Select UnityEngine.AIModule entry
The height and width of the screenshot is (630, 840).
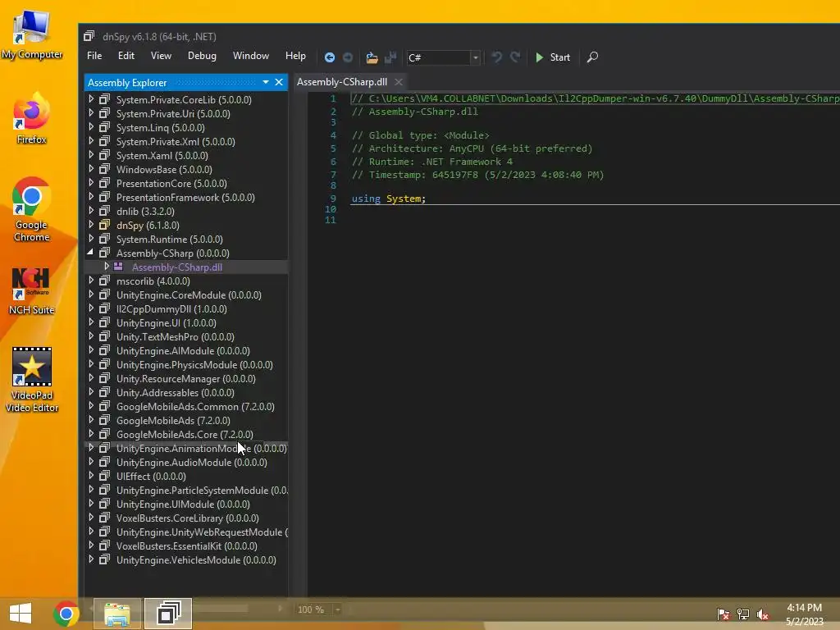click(183, 351)
